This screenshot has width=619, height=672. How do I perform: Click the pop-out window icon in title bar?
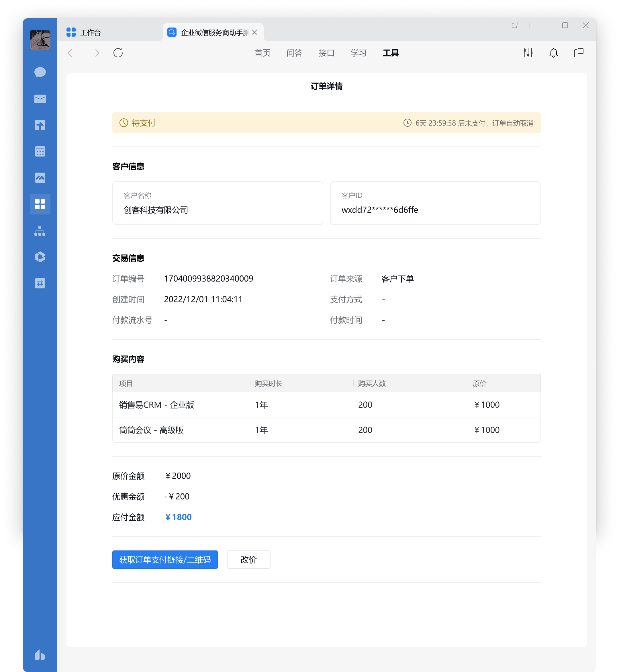[x=515, y=25]
